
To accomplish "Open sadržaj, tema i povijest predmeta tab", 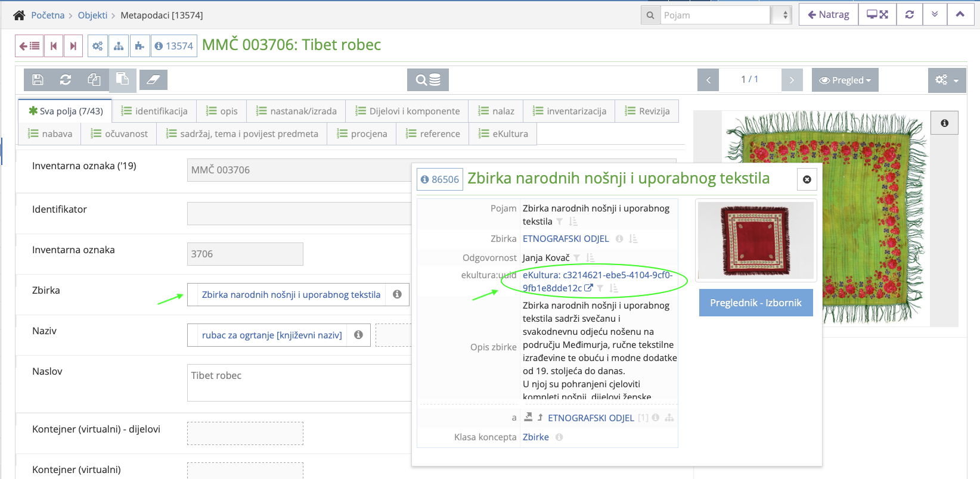I will [x=242, y=133].
